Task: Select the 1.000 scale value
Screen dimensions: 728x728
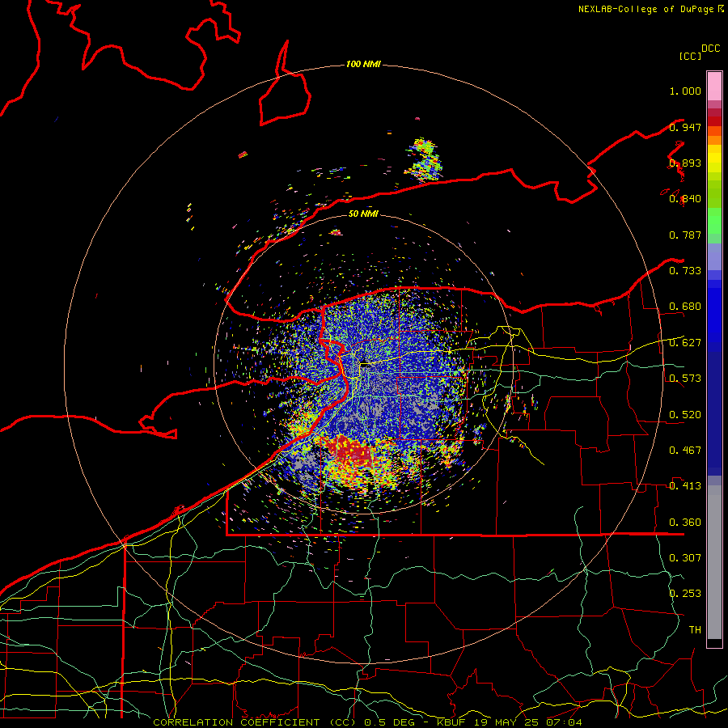Action: point(685,91)
